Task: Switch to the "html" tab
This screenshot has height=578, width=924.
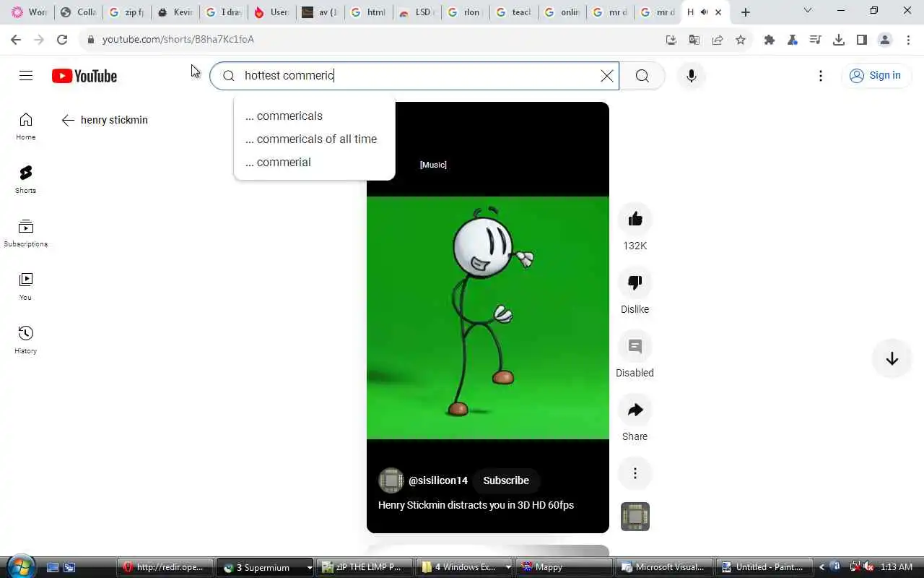Action: click(x=368, y=12)
